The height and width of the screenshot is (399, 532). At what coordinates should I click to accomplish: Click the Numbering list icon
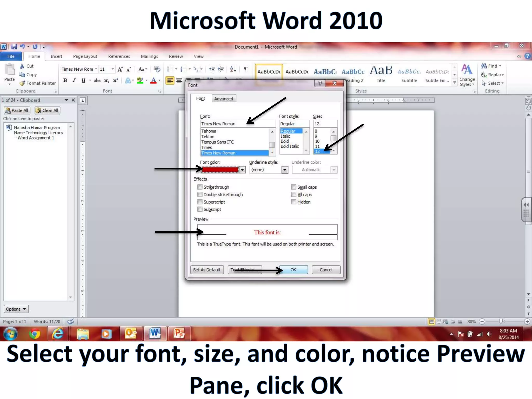coord(183,69)
